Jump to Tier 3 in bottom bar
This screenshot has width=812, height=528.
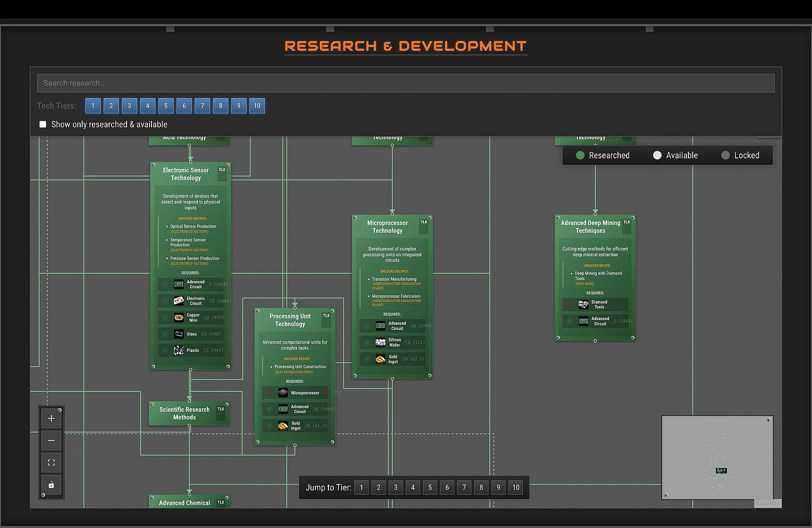click(x=395, y=487)
